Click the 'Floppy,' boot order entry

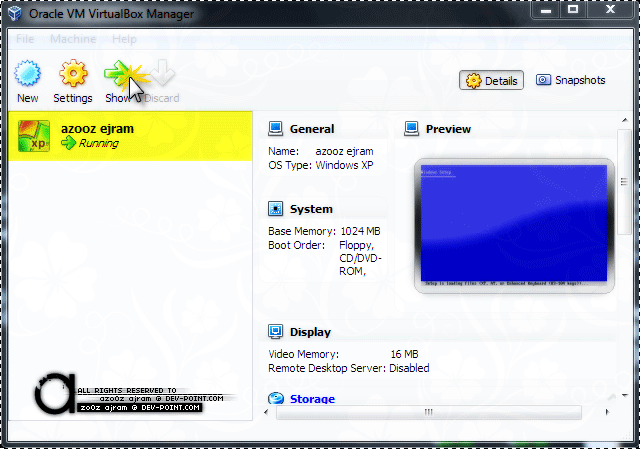[x=357, y=245]
